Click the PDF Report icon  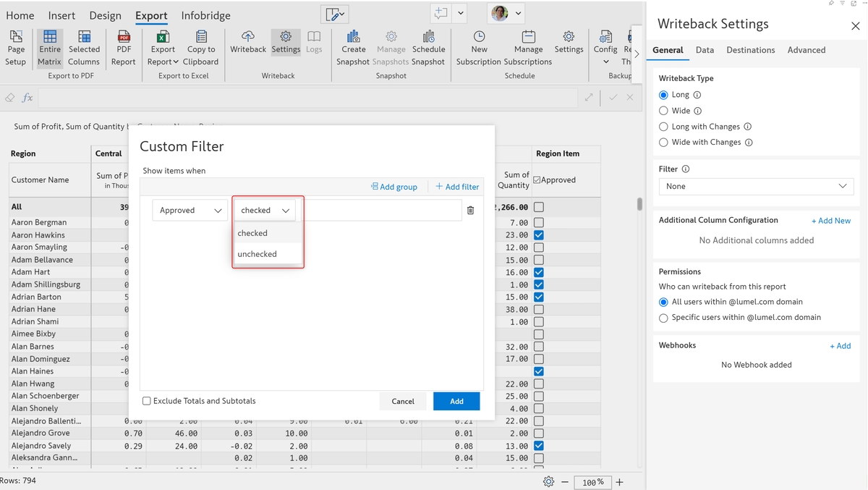click(124, 37)
